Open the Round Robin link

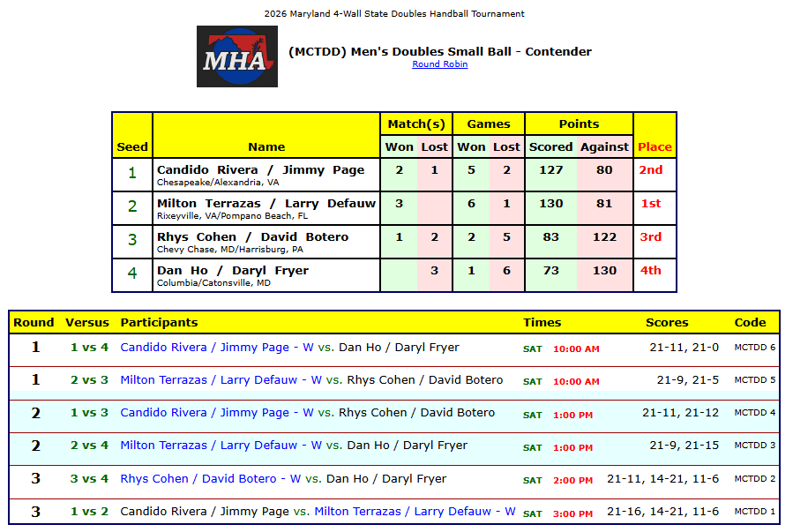439,64
